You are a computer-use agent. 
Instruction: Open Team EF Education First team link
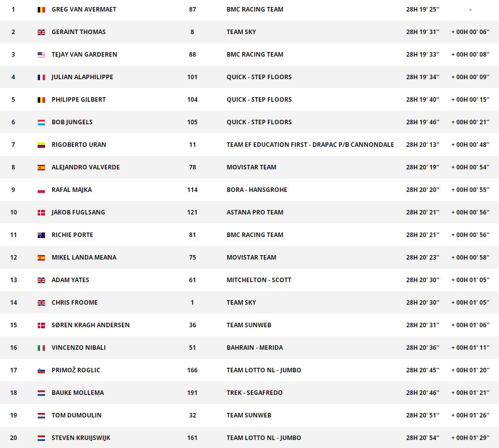pos(310,145)
